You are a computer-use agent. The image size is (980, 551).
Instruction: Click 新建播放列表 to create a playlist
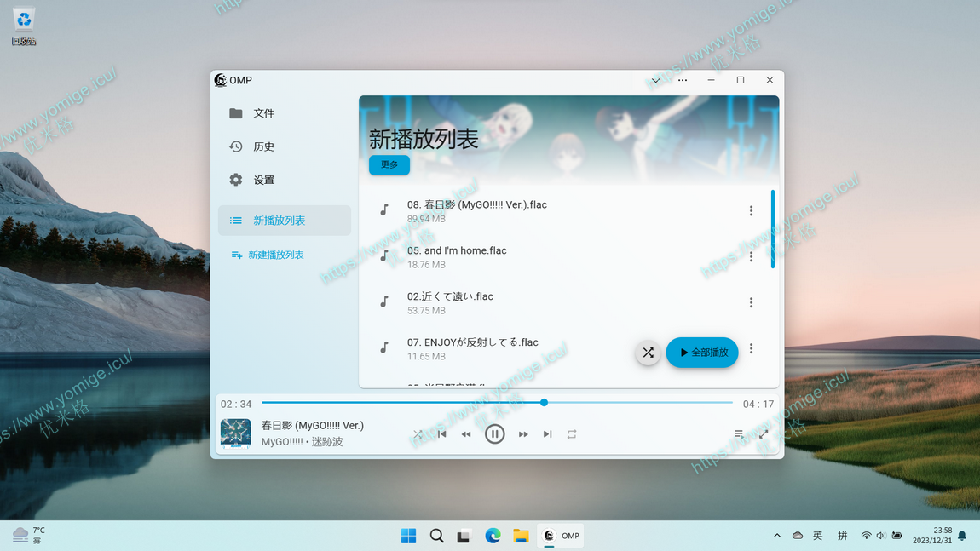(x=275, y=255)
